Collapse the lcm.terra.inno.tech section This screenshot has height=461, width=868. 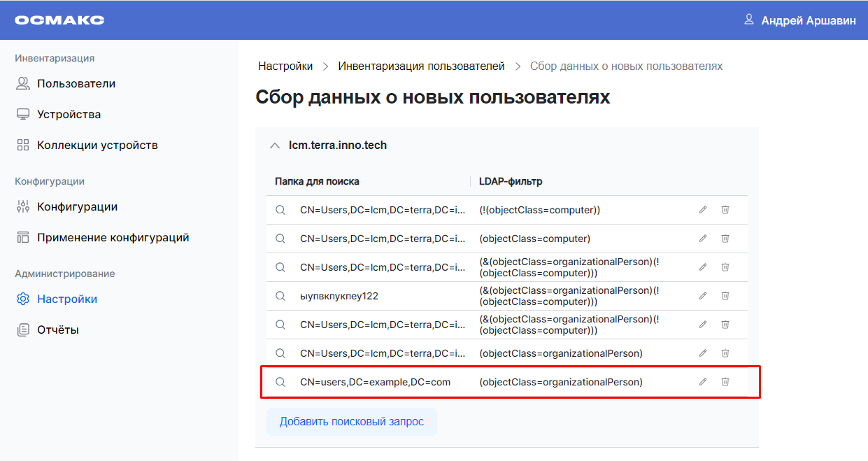pos(274,145)
